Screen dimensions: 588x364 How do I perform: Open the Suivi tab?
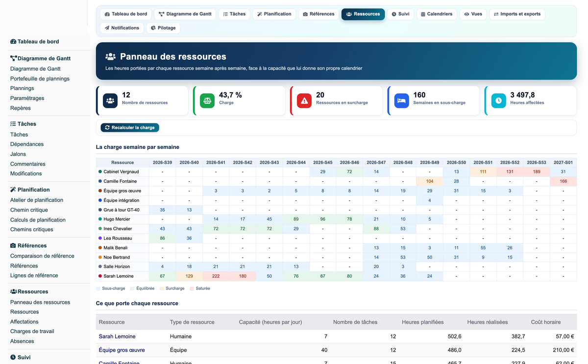pyautogui.click(x=400, y=14)
